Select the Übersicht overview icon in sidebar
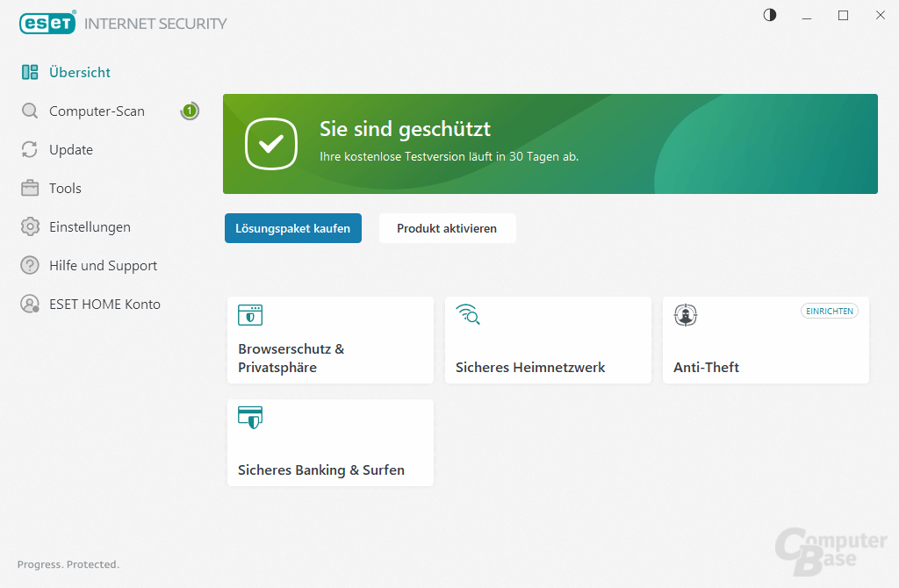 [31, 72]
